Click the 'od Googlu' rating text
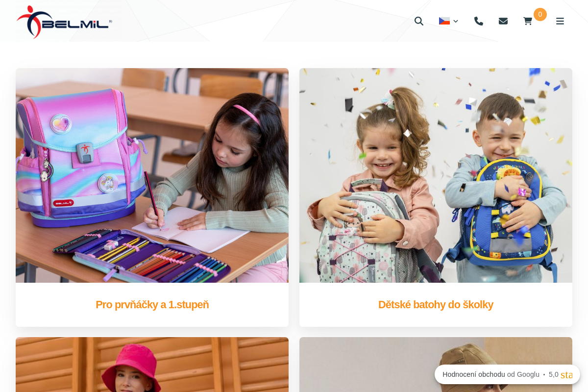 (x=523, y=374)
